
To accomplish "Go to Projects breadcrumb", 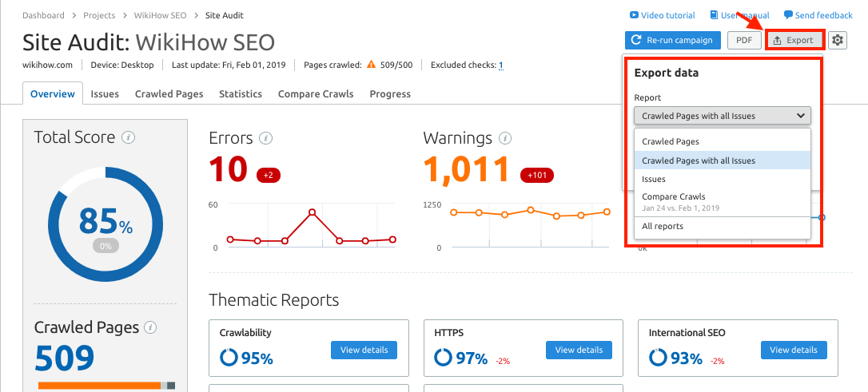I will point(99,15).
